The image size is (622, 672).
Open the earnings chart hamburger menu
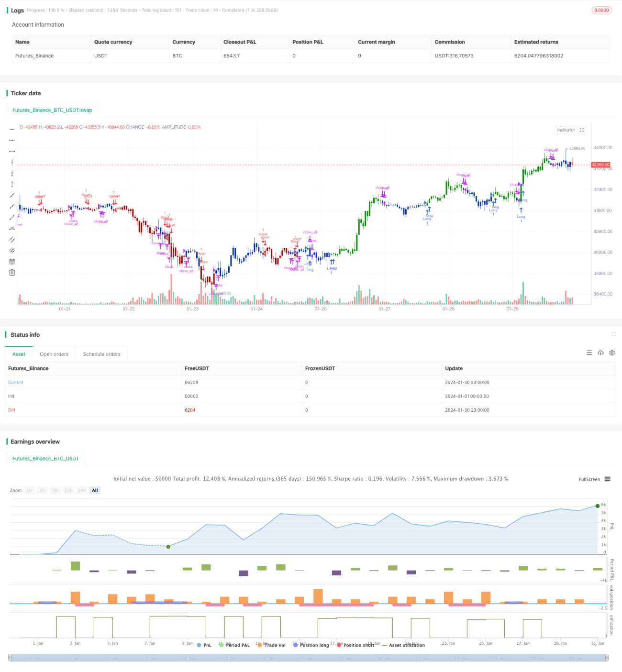click(x=607, y=479)
